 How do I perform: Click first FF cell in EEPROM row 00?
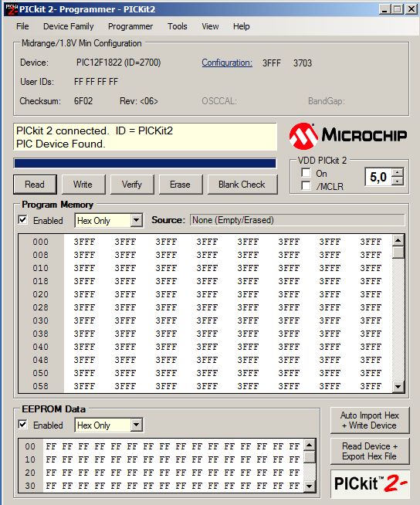[x=51, y=446]
